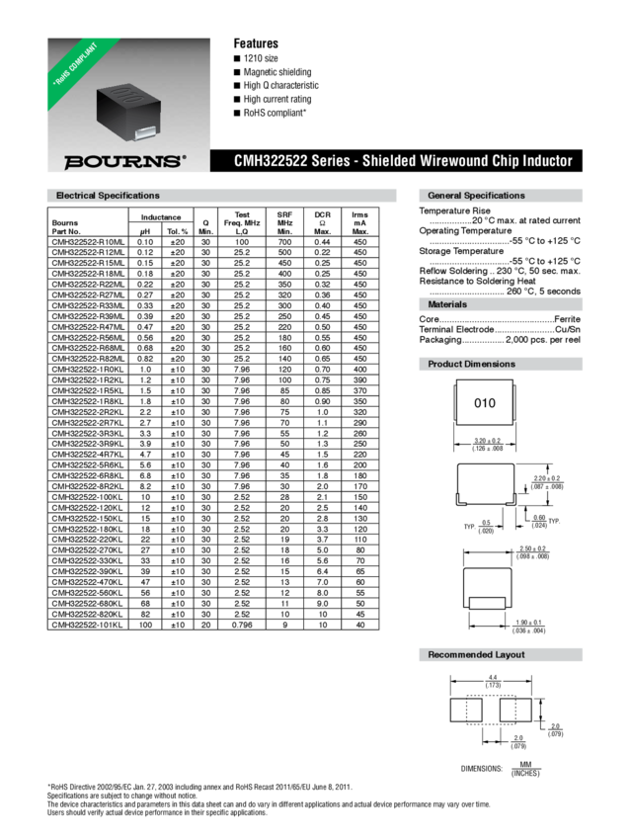Select the 'High Q characteristic' feature line
Screen dimensions: 630x840
(x=276, y=85)
